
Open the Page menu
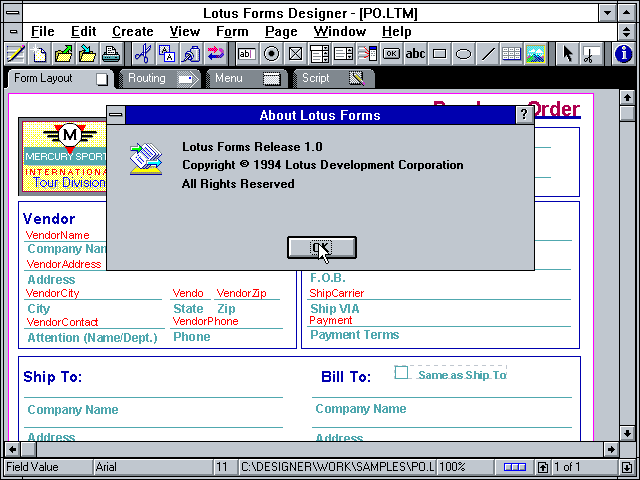click(x=281, y=31)
